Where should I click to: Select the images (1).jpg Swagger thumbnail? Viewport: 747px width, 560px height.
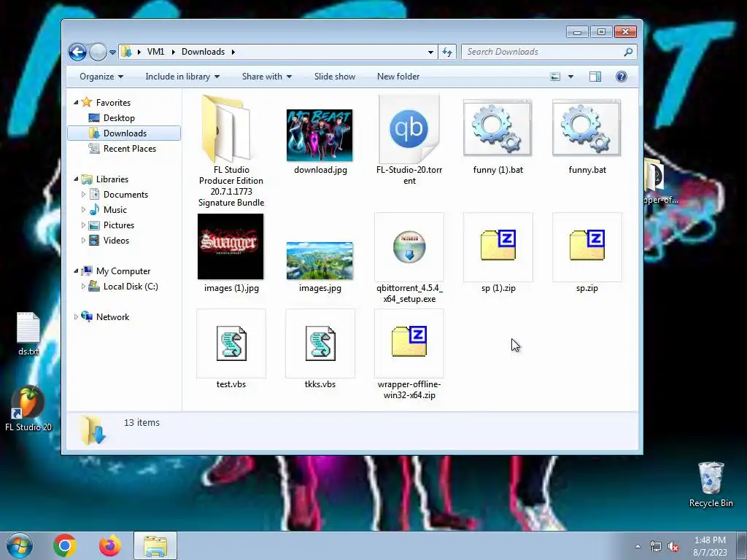pos(231,246)
